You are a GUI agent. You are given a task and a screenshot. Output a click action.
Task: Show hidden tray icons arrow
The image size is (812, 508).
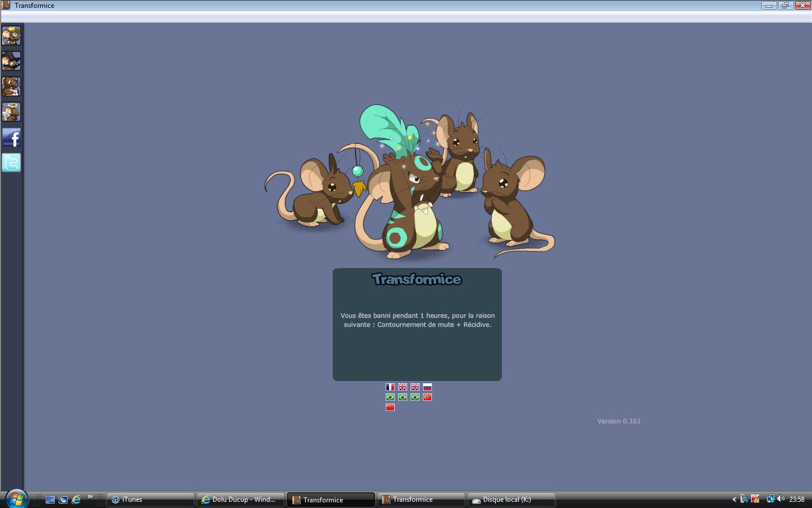tap(734, 500)
